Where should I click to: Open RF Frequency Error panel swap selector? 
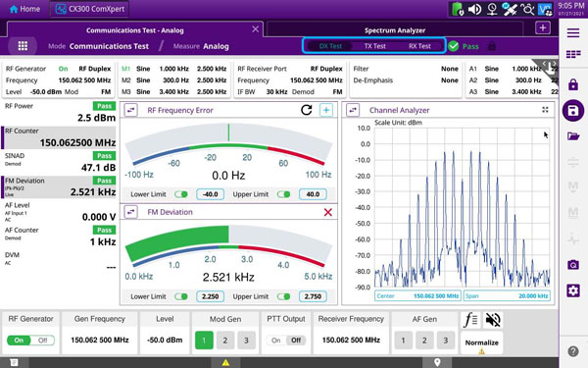[131, 110]
